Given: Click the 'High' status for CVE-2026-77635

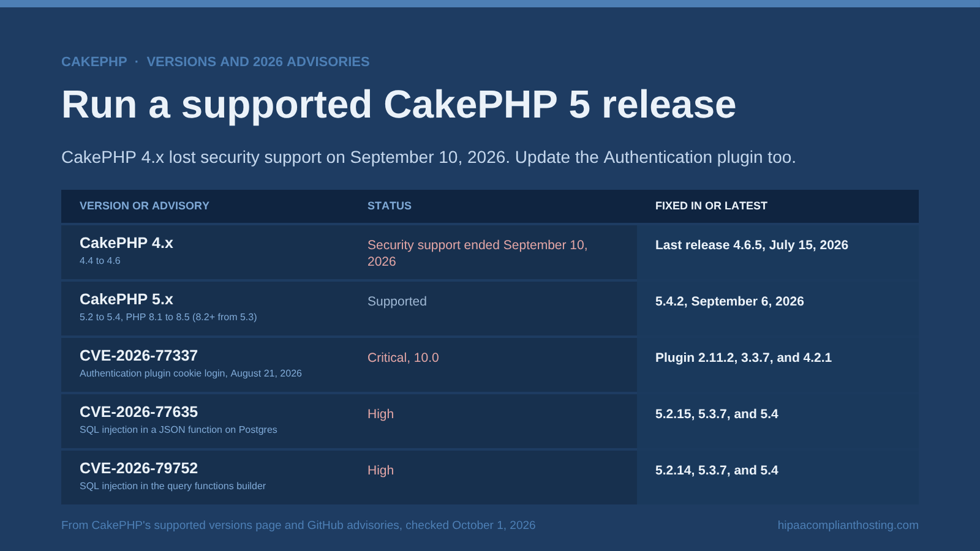Looking at the screenshot, I should coord(380,414).
